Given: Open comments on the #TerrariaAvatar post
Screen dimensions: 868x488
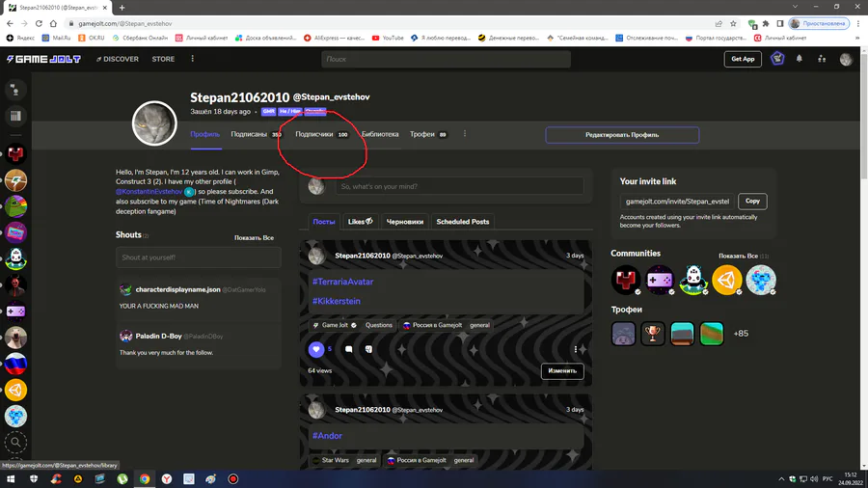Looking at the screenshot, I should pyautogui.click(x=349, y=349).
